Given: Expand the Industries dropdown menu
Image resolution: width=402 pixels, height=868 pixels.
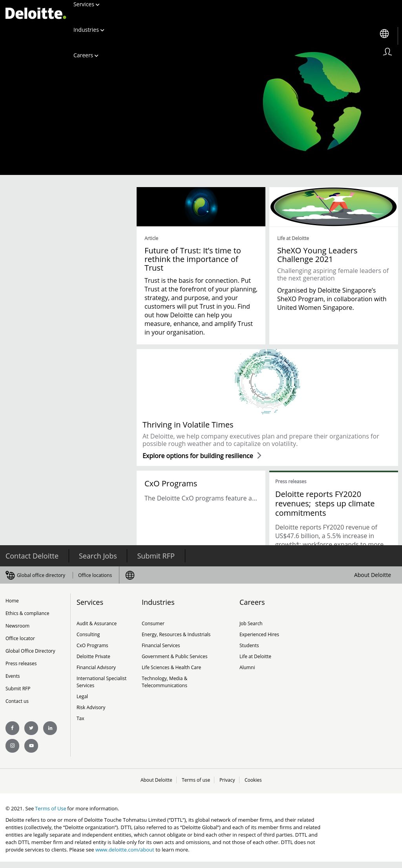Looking at the screenshot, I should pos(88,29).
